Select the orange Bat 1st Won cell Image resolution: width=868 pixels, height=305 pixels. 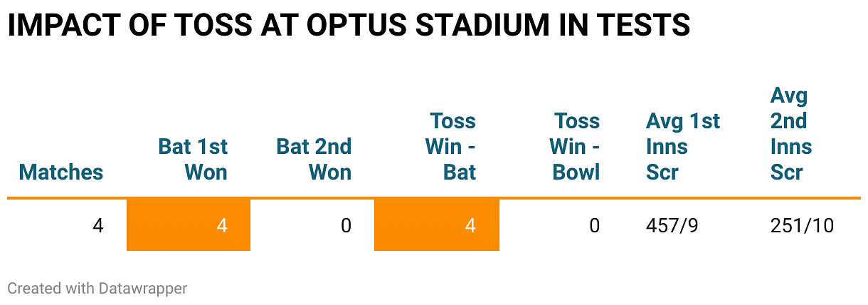189,226
